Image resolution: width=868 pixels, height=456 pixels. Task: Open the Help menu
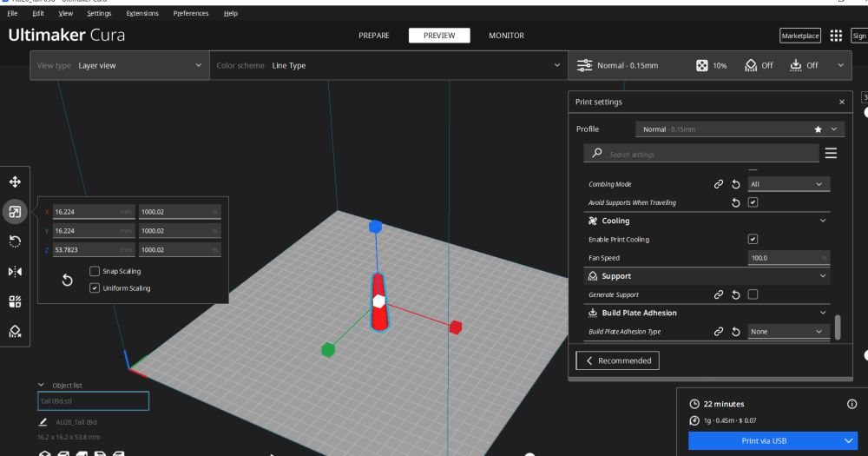(x=231, y=13)
